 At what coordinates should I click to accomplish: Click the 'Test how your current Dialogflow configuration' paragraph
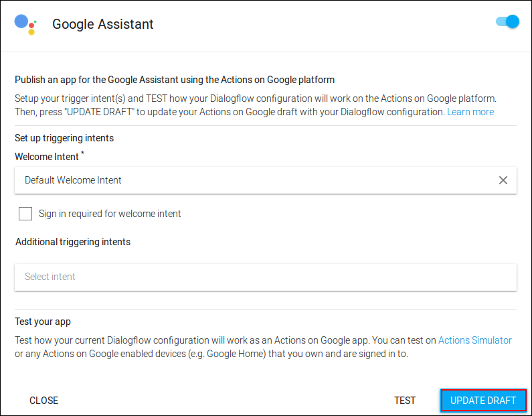pyautogui.click(x=263, y=347)
